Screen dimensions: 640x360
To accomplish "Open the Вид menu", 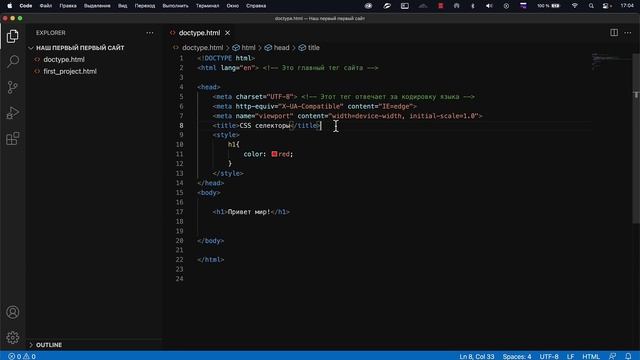I will [x=122, y=6].
